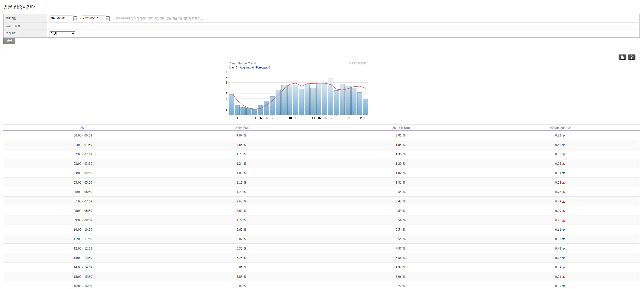Click blue down arrow in 14:00 row
The height and width of the screenshot is (289, 644).
click(x=564, y=268)
